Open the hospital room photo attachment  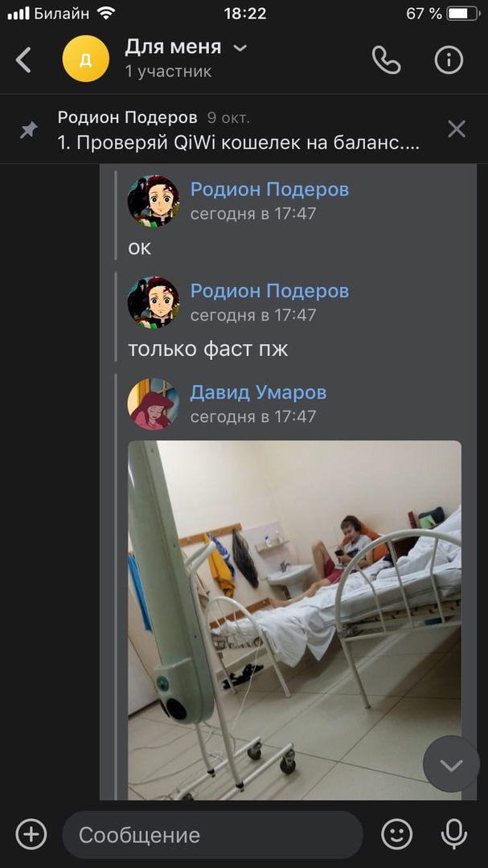pyautogui.click(x=295, y=620)
